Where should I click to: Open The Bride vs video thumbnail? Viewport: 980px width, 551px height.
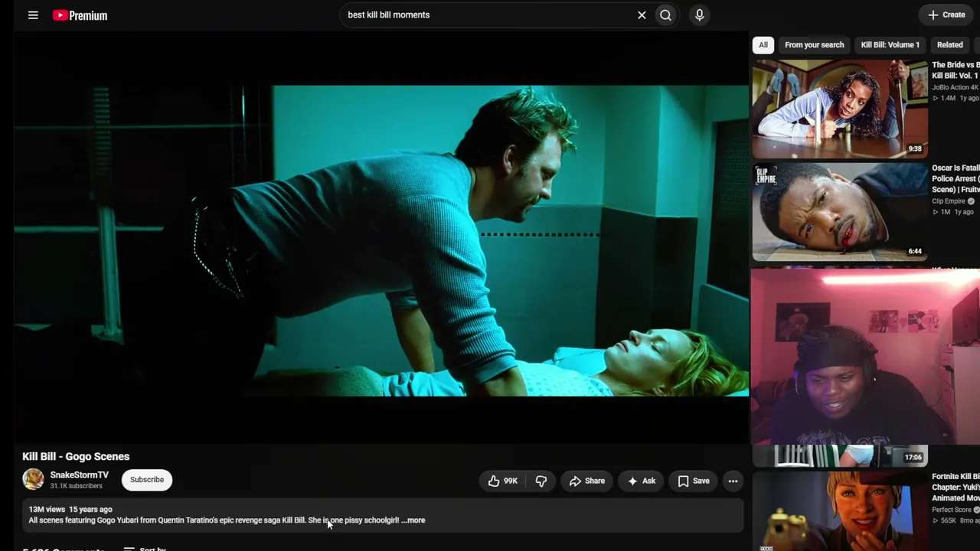840,109
